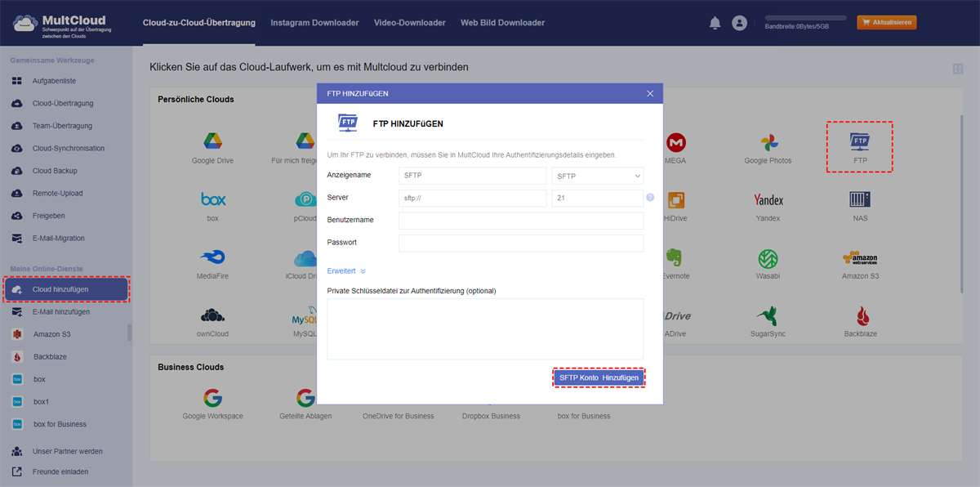980x487 pixels.
Task: Click the notification bell icon
Action: 715,23
